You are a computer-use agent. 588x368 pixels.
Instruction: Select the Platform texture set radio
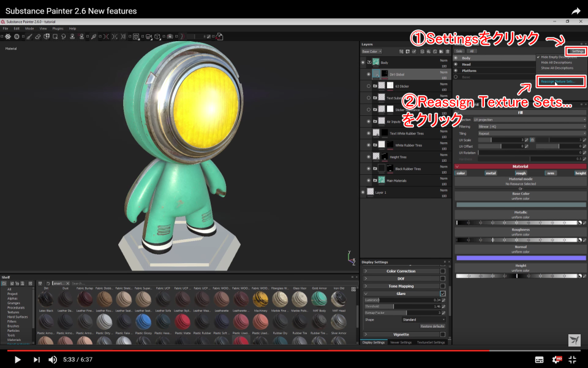point(456,71)
